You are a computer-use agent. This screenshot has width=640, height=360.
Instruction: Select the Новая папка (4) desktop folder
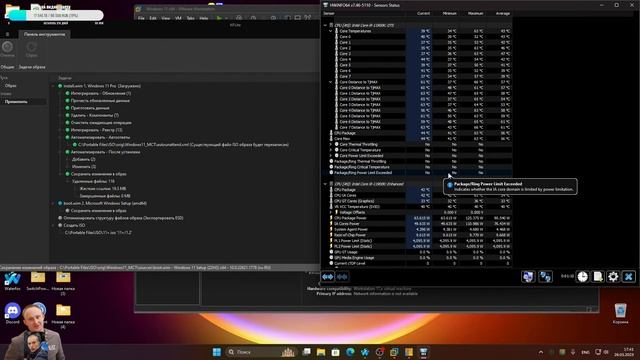tap(63, 317)
